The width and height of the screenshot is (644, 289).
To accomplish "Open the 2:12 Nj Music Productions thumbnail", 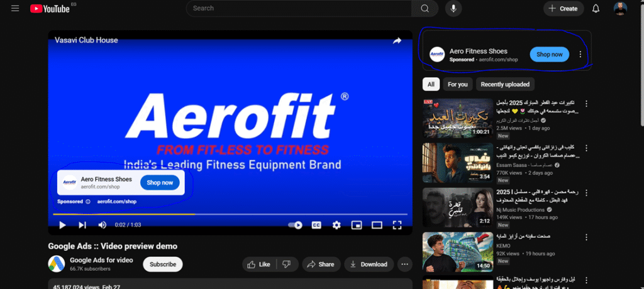I will pyautogui.click(x=458, y=207).
